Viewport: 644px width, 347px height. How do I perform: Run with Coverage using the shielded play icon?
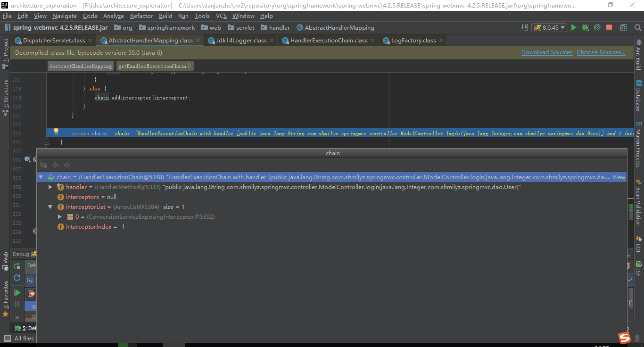[x=597, y=27]
